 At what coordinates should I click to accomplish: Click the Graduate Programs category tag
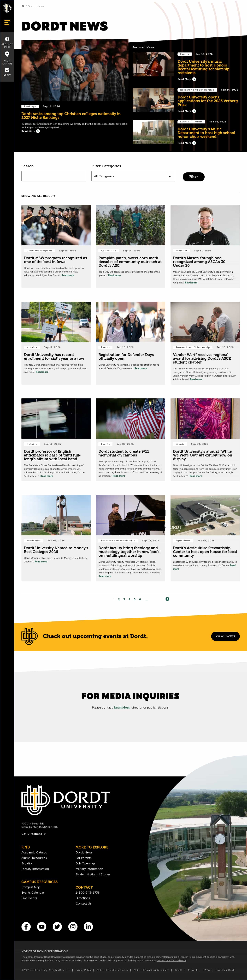(x=40, y=251)
